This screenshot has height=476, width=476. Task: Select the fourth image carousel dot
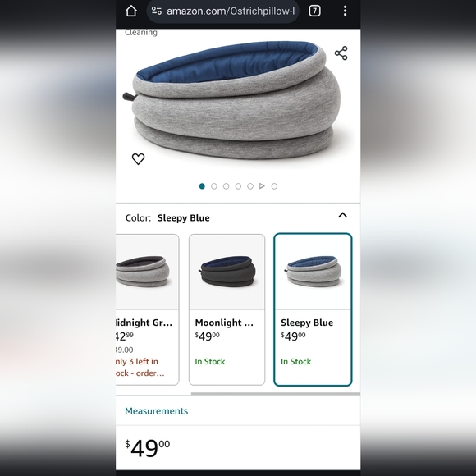click(238, 186)
